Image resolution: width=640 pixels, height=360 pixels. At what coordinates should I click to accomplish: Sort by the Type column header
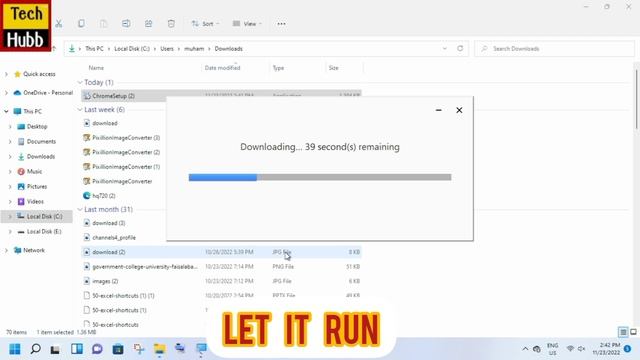(x=278, y=68)
